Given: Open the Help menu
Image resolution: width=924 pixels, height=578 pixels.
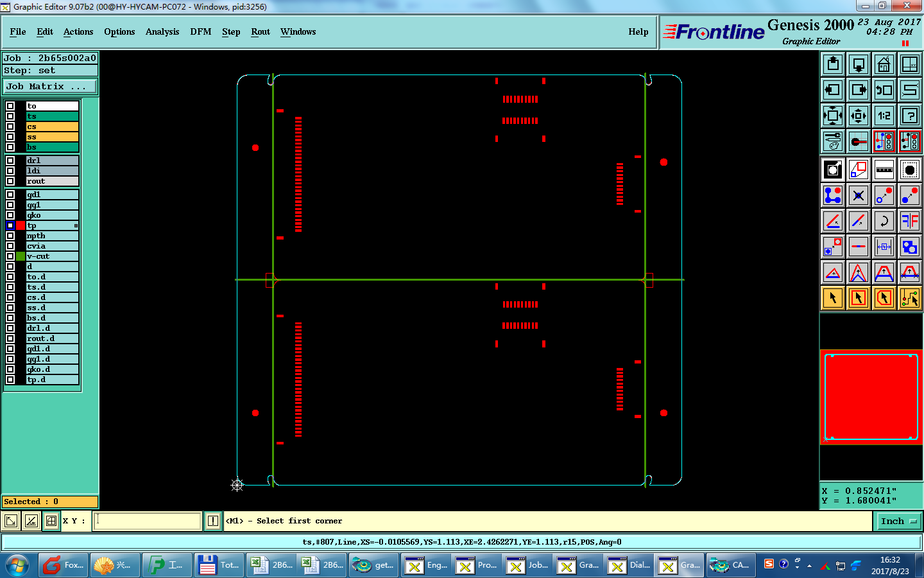Looking at the screenshot, I should pyautogui.click(x=638, y=31).
